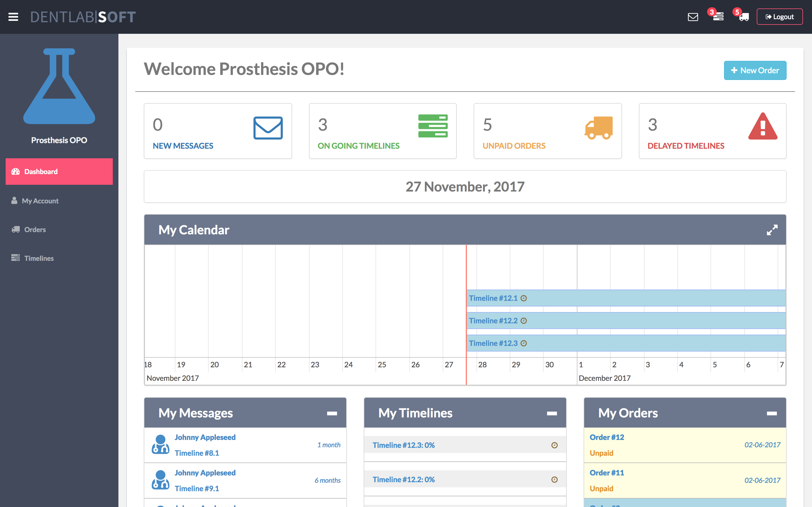Open Order #12 link
812x507 pixels.
tap(607, 437)
